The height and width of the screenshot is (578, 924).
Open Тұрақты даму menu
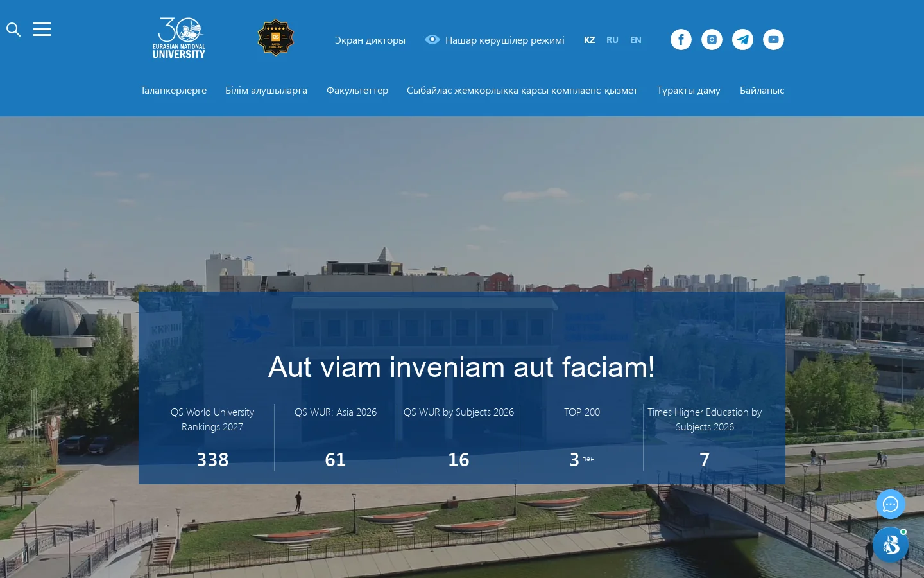689,91
